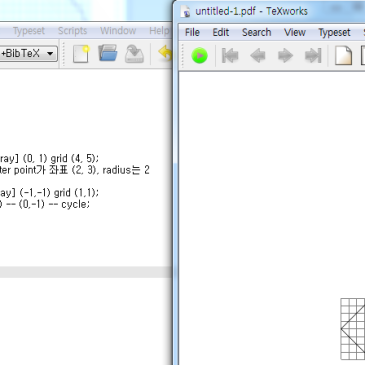
Task: Open Typeset menu in PDF window
Action: [x=334, y=32]
